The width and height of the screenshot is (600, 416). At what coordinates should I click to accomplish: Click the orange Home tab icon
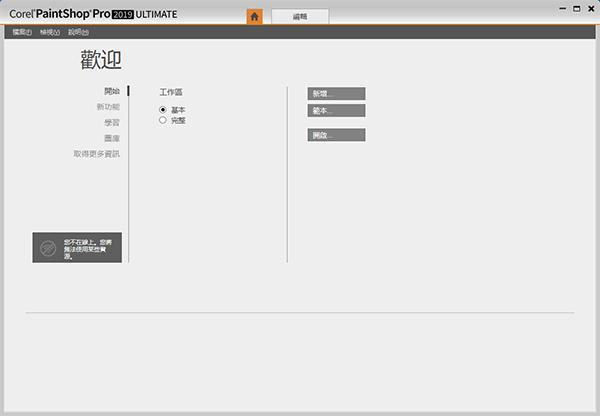254,16
